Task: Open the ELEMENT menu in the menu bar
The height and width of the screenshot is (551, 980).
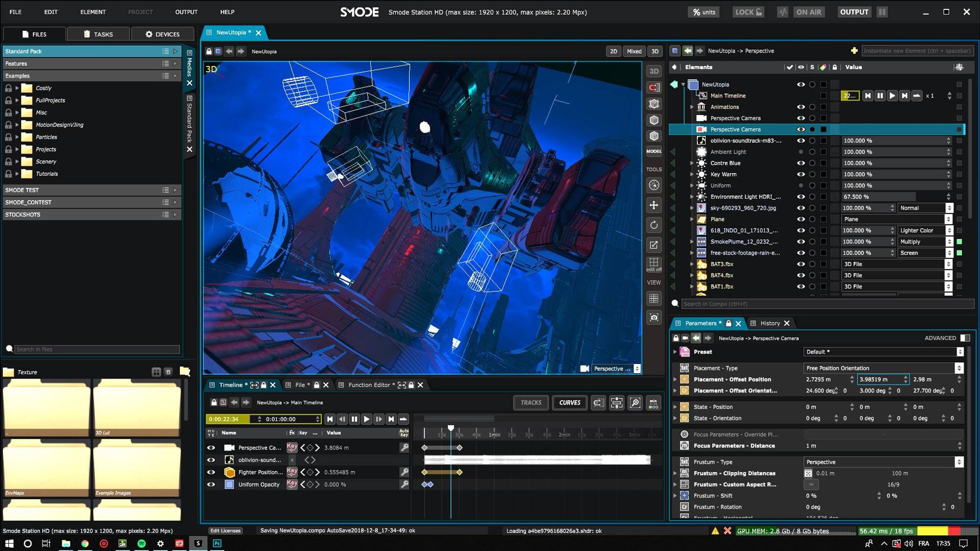Action: coord(93,12)
